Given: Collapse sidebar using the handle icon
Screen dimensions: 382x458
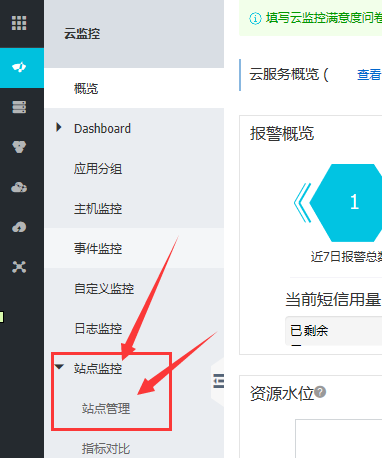Looking at the screenshot, I should coord(218,381).
